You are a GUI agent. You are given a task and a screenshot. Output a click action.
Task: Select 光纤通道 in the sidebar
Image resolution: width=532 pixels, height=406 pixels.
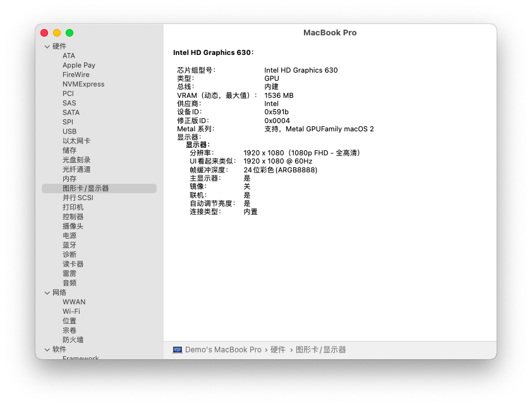coord(76,169)
